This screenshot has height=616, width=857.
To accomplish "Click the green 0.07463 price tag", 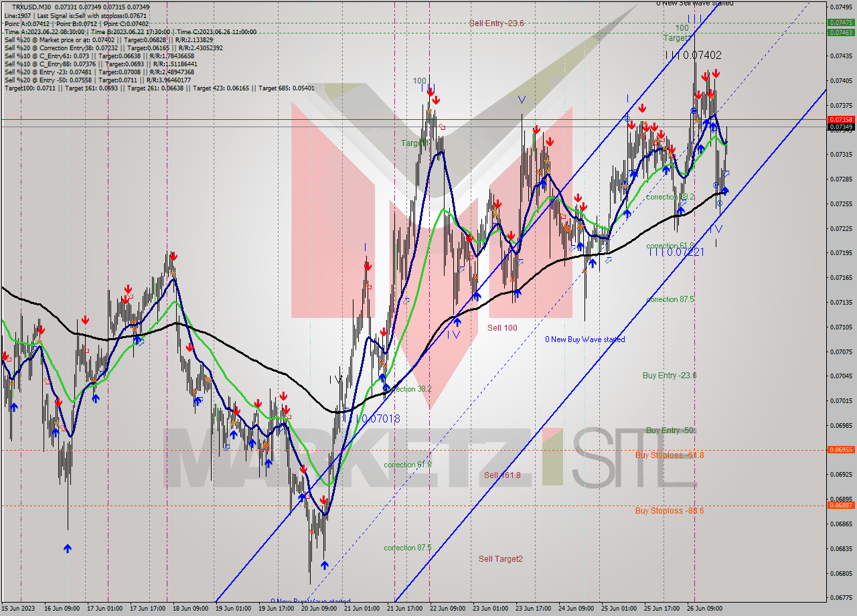I will 841,31.
